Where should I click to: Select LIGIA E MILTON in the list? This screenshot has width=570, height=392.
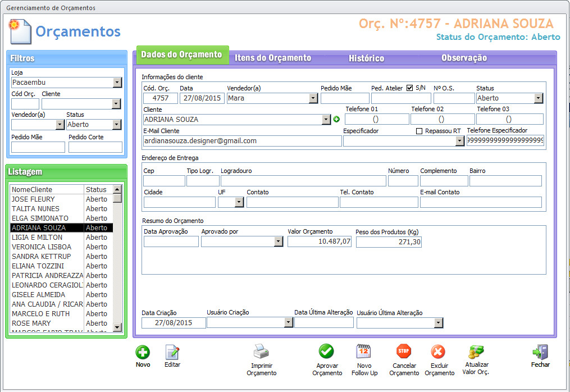coord(61,237)
